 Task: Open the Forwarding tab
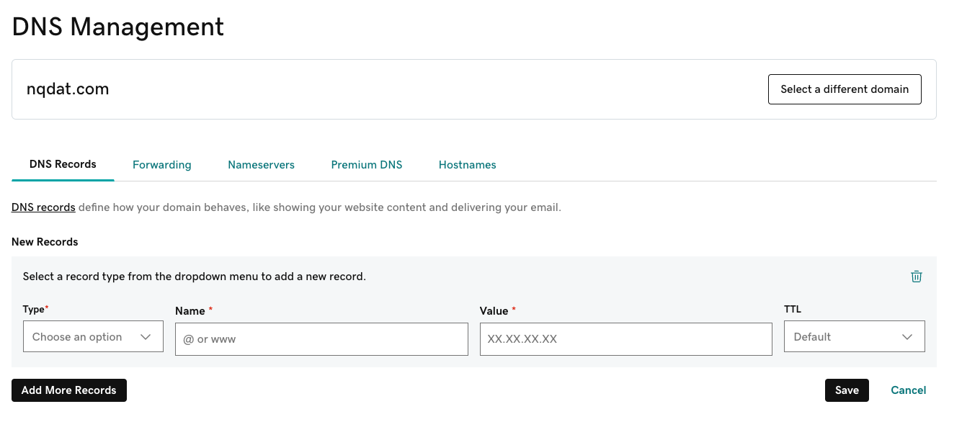[162, 165]
